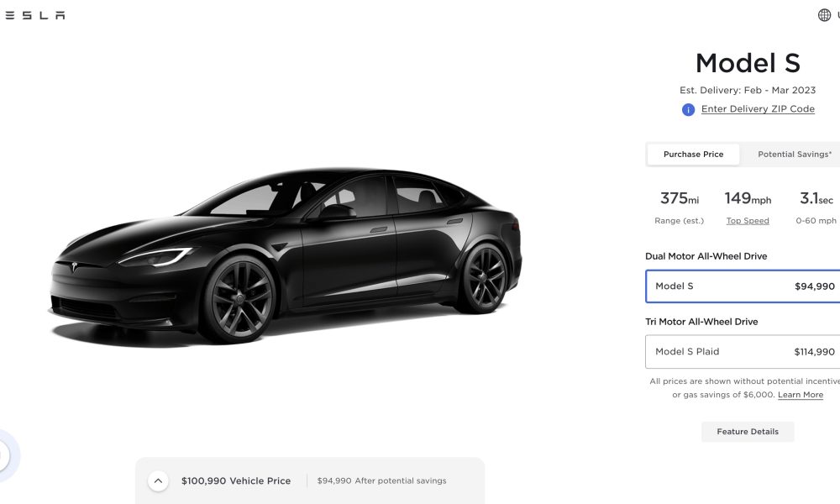Click the $100,990 Vehicle Price text
This screenshot has height=504, width=840.
(x=236, y=481)
